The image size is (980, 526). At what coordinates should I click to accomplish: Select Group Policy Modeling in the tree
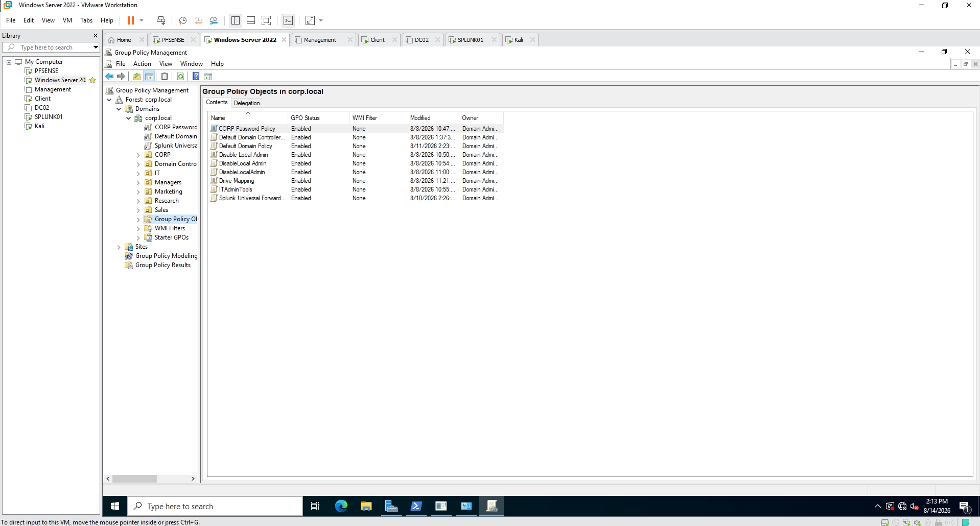click(x=166, y=256)
